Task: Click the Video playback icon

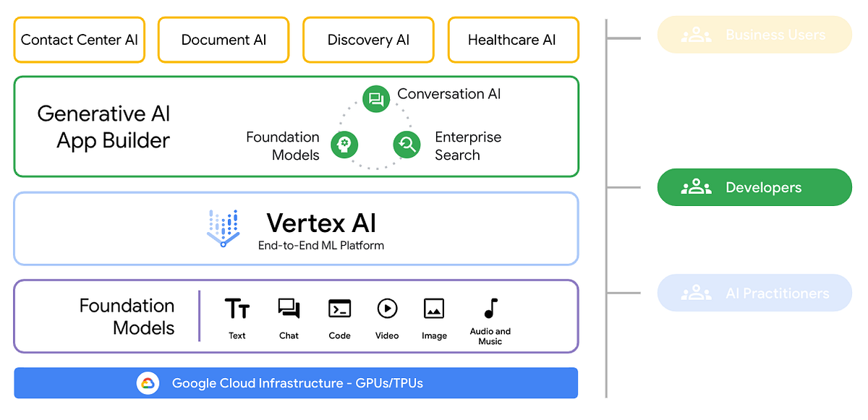Action: tap(387, 309)
